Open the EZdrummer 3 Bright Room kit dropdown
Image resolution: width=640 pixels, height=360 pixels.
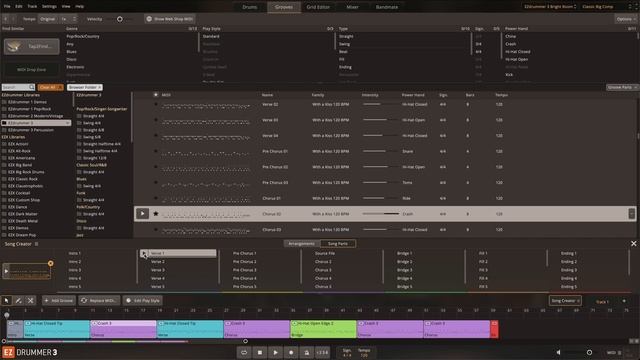click(550, 7)
